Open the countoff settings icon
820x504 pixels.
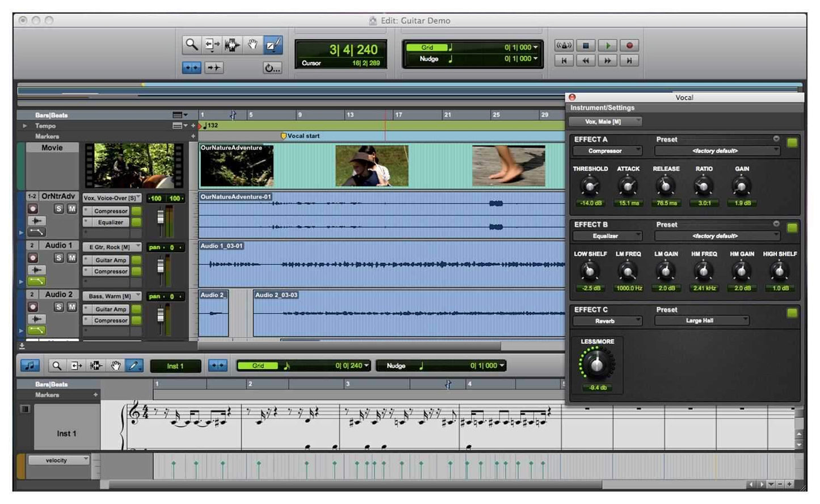pos(272,68)
